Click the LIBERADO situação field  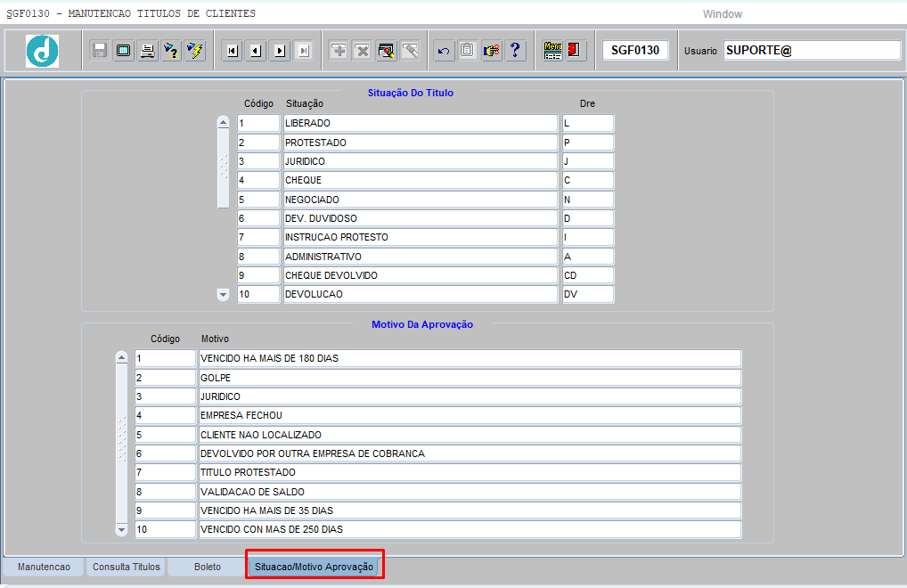coord(420,123)
